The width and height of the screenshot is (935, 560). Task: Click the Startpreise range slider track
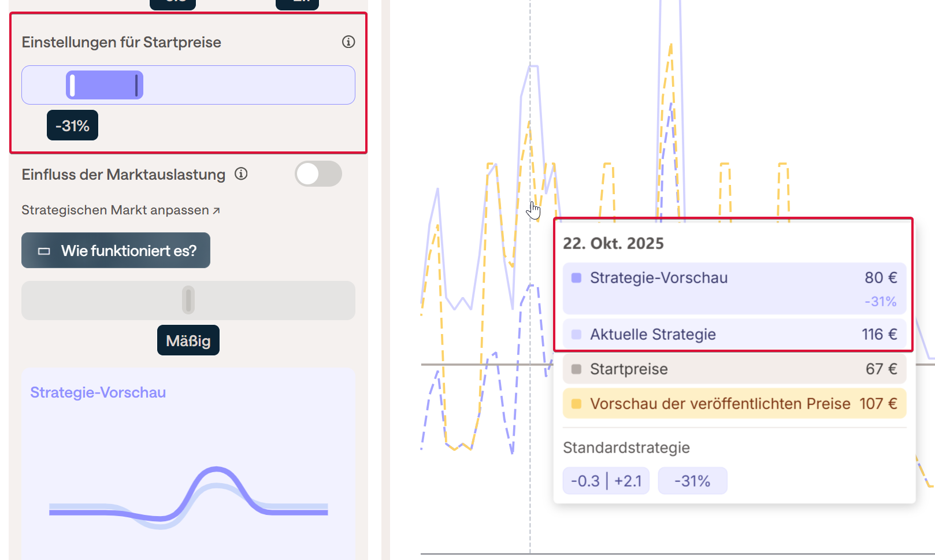(248, 85)
